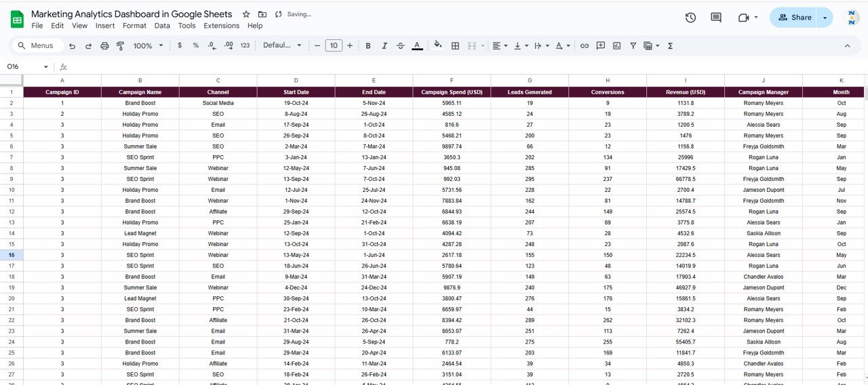Open the comments panel icon

(715, 18)
